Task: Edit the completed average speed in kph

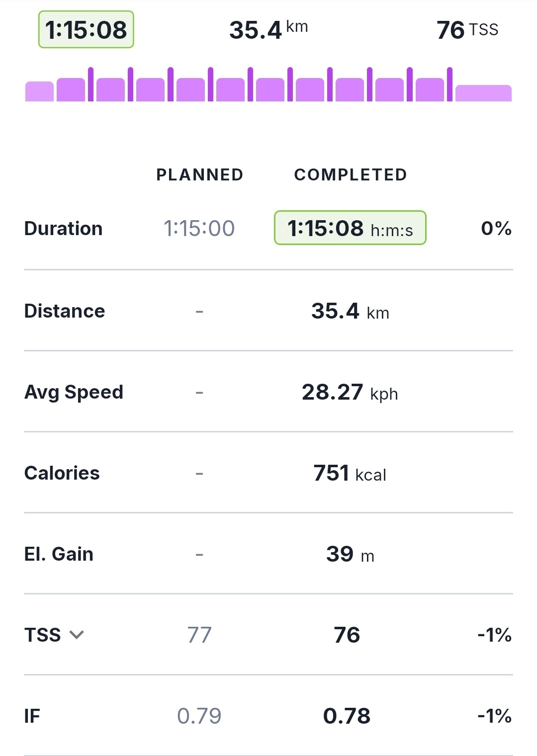Action: point(350,393)
